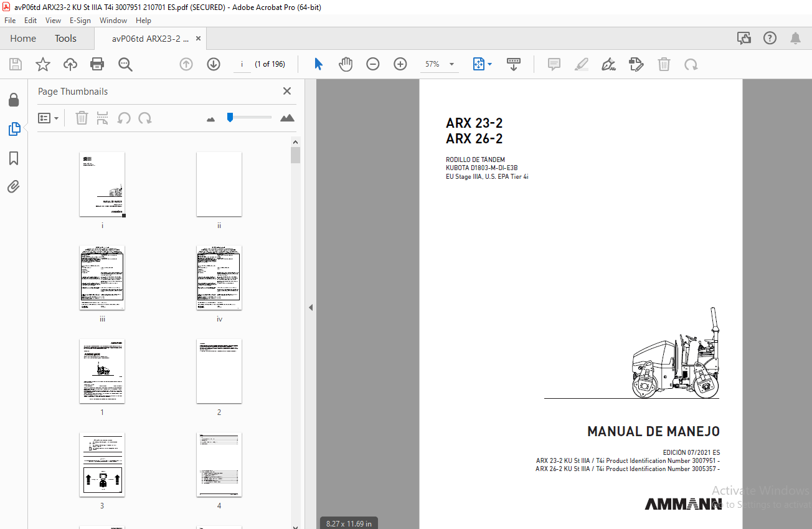Select page ii thumbnail
The width and height of the screenshot is (812, 529).
click(219, 184)
